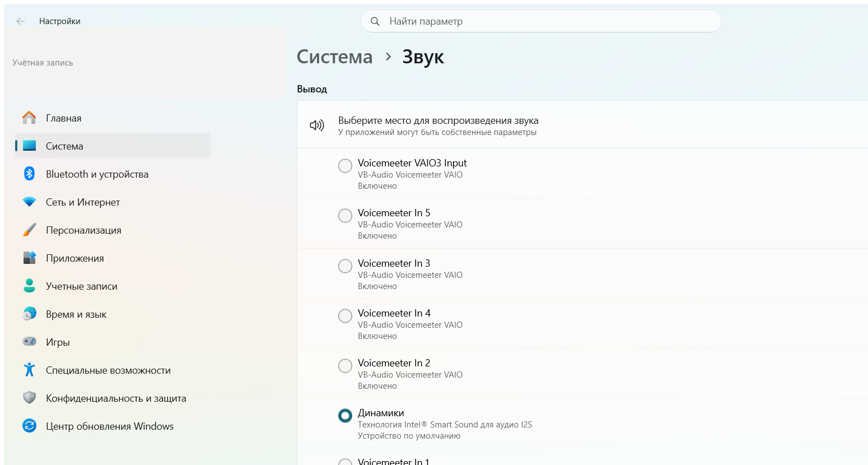Click the Voicemeeter In 3 label
This screenshot has height=465, width=868.
[x=394, y=263]
